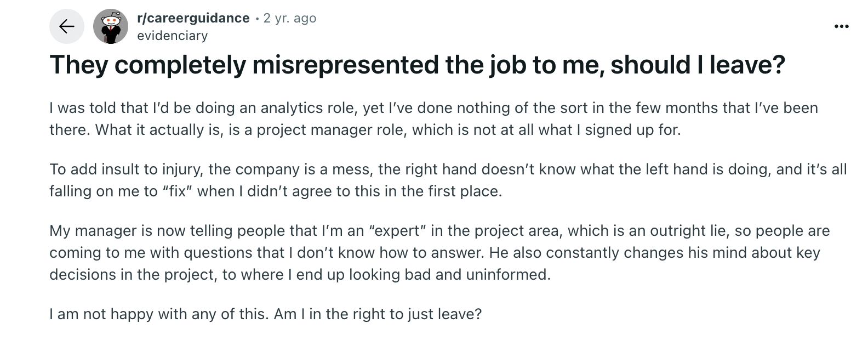Select the circular back navigation button
The width and height of the screenshot is (868, 351).
(67, 26)
